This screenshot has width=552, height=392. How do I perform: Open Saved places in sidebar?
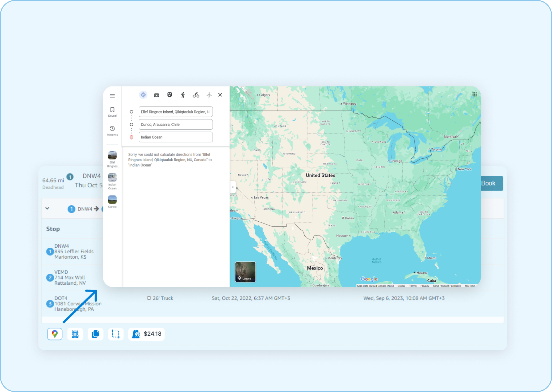click(x=112, y=112)
